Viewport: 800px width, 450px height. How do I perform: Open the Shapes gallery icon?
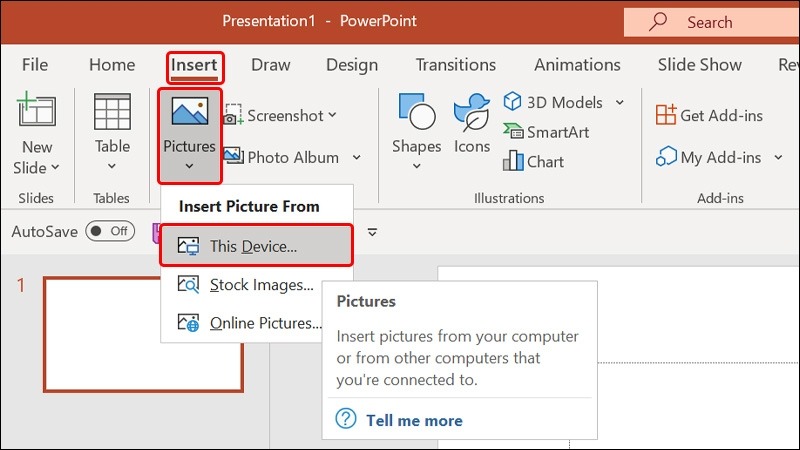point(417,111)
